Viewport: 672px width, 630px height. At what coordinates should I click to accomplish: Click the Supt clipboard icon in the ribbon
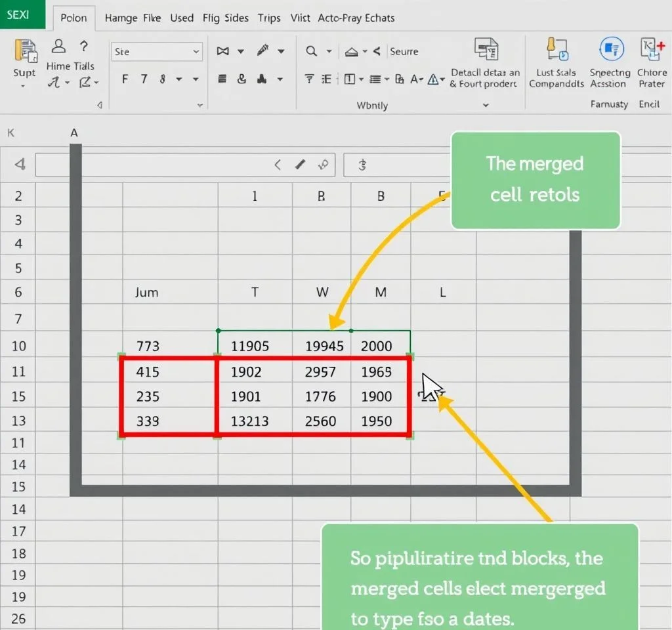[x=24, y=52]
